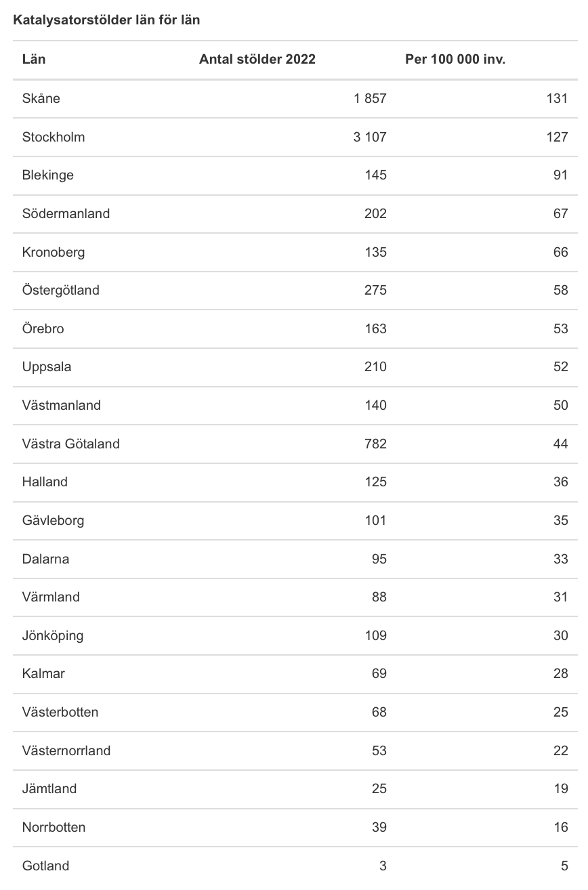Image resolution: width=588 pixels, height=890 pixels.
Task: Click Stockholm's theft count 3 107
Action: (x=370, y=137)
